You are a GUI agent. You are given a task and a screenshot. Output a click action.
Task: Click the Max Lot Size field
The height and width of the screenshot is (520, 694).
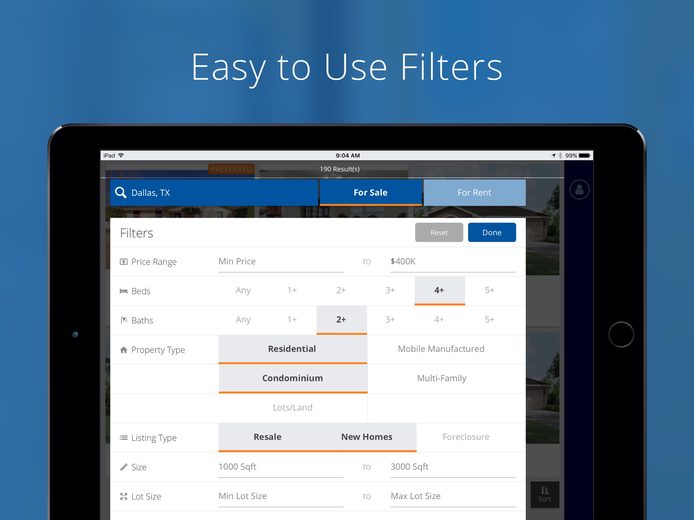[453, 497]
